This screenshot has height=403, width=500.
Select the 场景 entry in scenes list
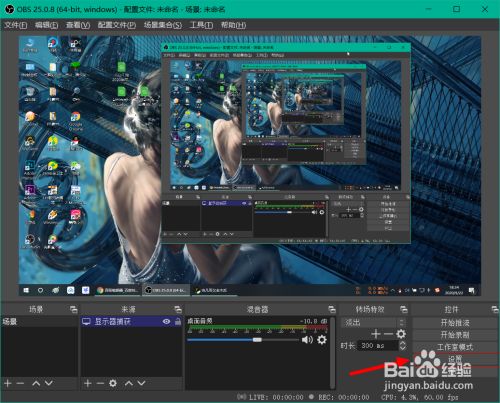[x=39, y=322]
